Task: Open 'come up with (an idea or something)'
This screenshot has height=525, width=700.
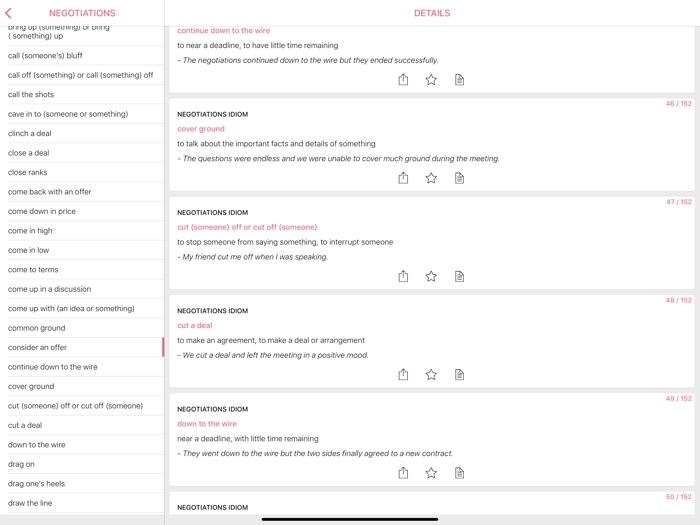Action: [x=82, y=308]
